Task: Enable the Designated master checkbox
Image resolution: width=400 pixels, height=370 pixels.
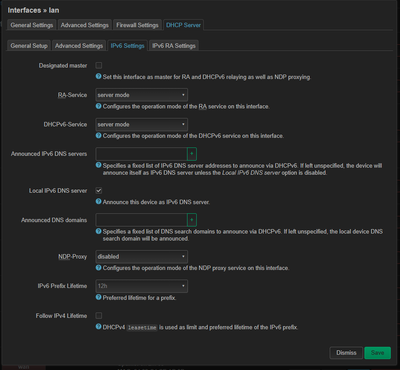Action: tap(99, 65)
